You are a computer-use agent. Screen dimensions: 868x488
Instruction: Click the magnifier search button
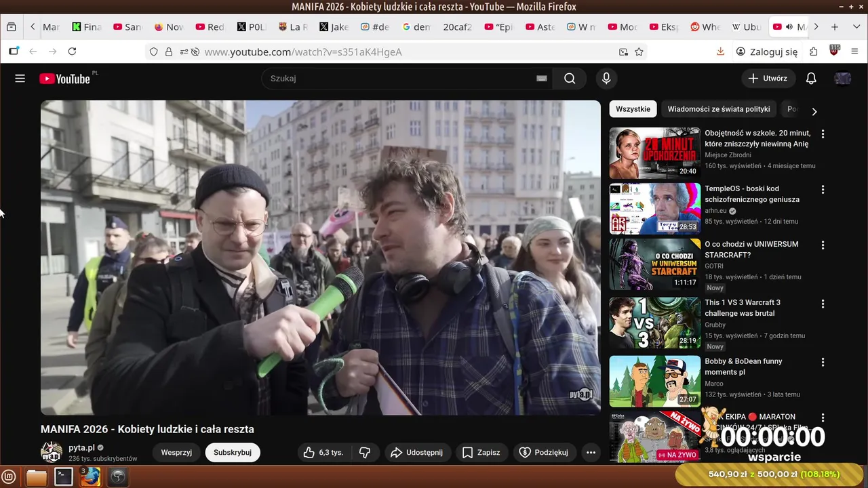click(x=570, y=79)
